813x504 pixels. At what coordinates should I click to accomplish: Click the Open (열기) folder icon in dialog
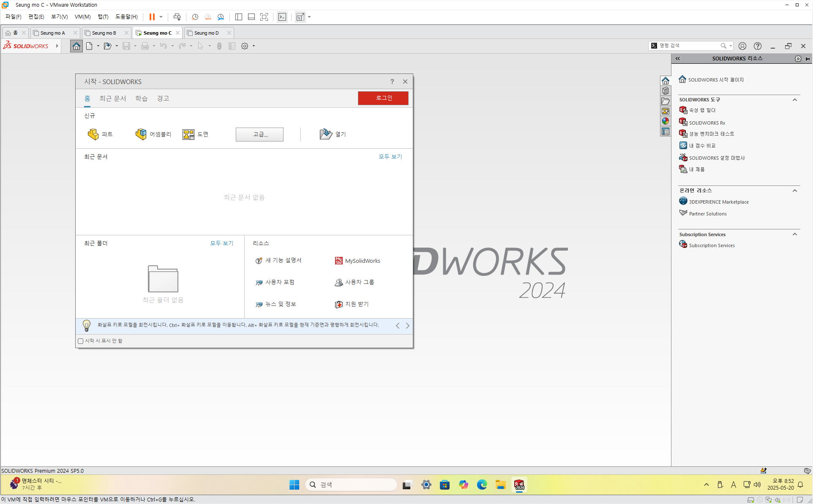(326, 134)
